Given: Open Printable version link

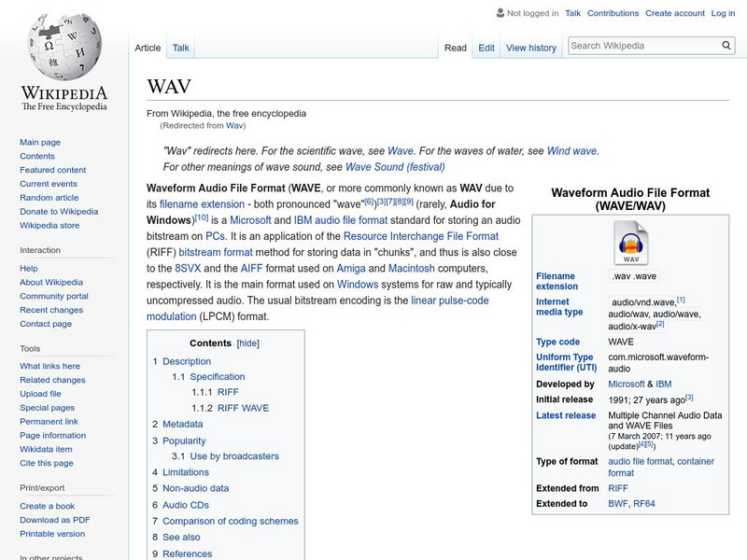Looking at the screenshot, I should [52, 533].
